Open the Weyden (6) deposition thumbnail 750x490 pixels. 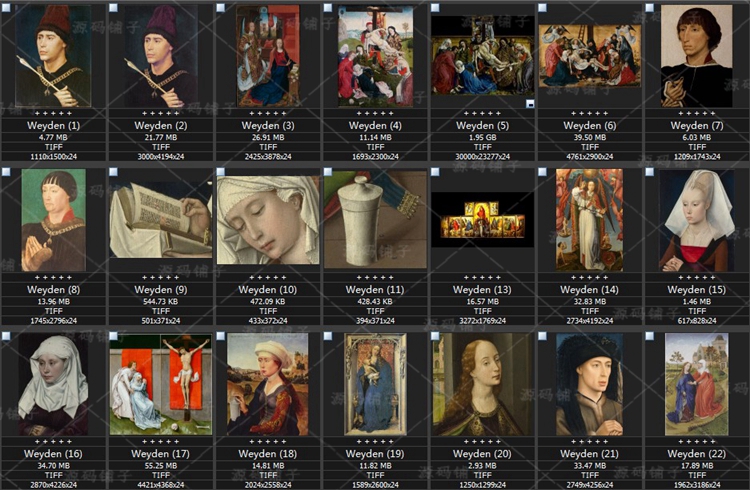[x=590, y=56]
